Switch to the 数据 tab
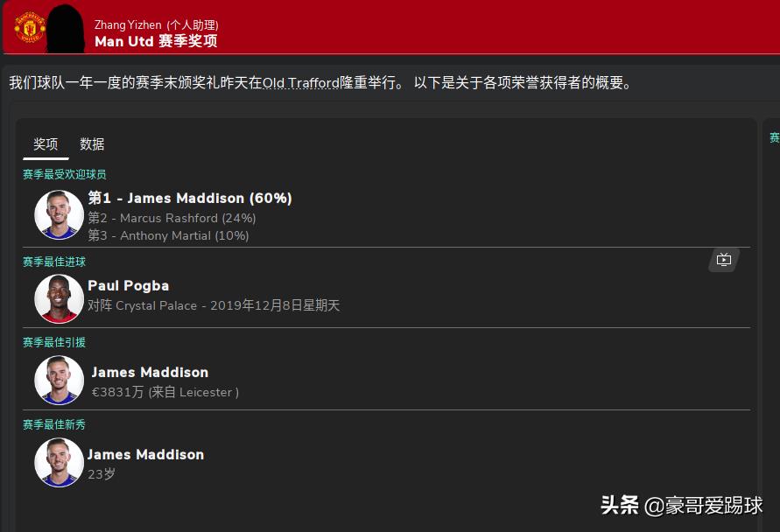 92,144
